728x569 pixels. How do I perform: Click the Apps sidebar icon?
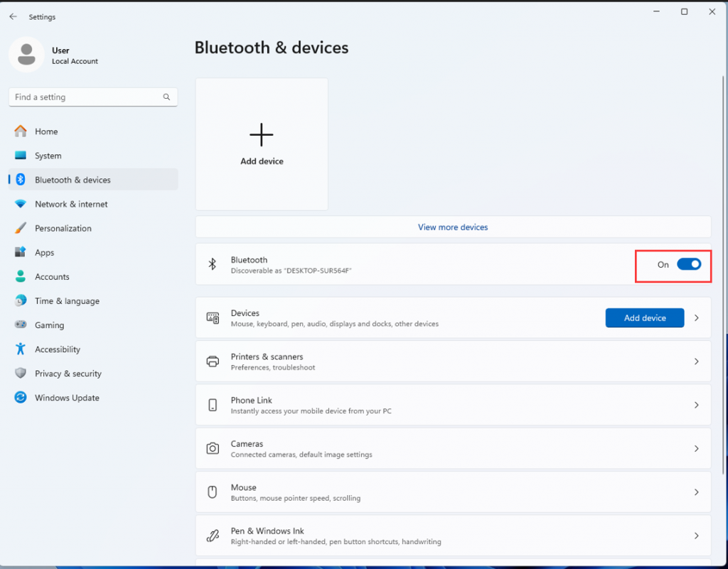pos(21,251)
